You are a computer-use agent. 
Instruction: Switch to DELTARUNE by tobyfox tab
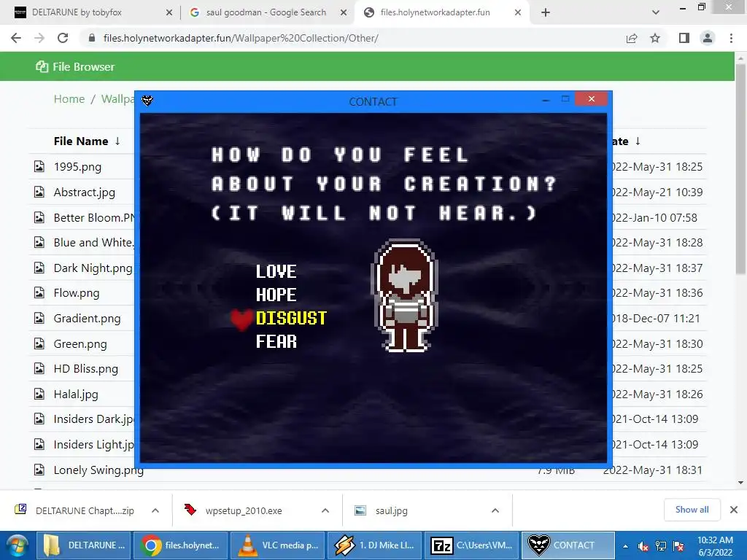click(x=90, y=12)
